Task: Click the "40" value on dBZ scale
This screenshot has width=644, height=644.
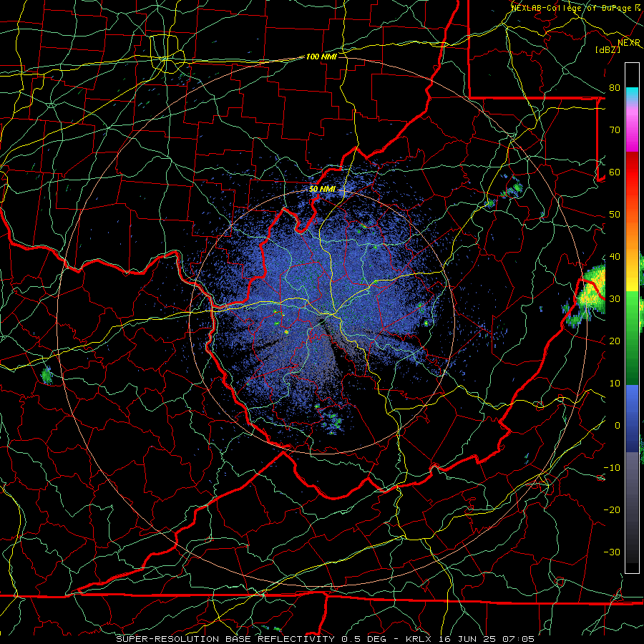Action: pyautogui.click(x=615, y=257)
